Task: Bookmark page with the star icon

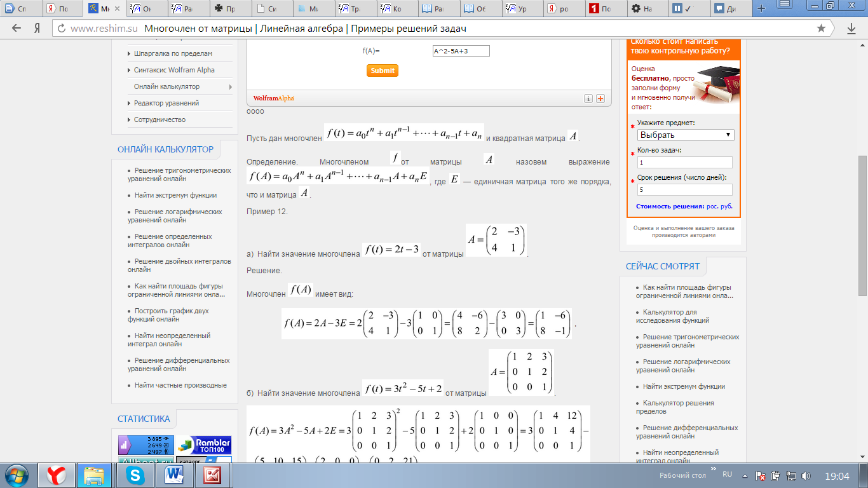Action: coord(821,29)
